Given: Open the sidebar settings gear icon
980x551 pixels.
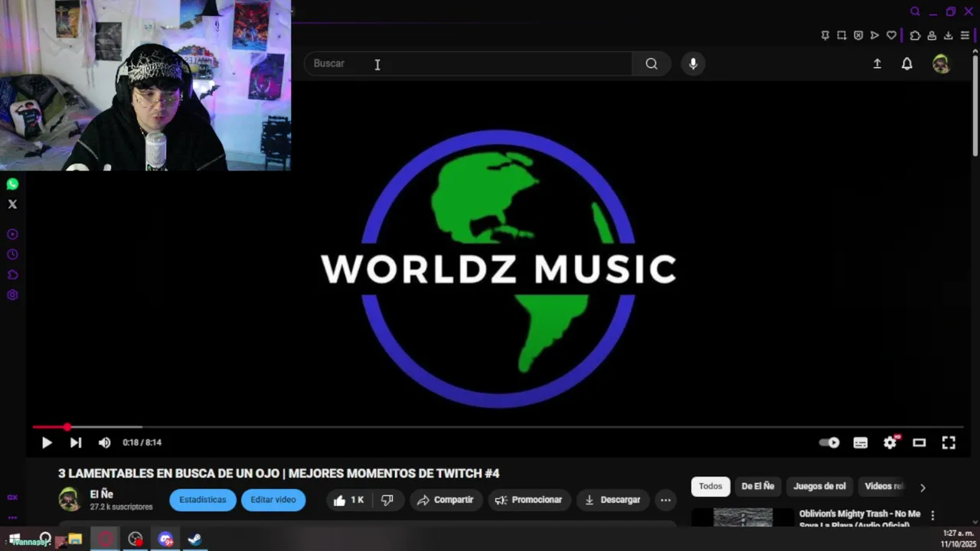Looking at the screenshot, I should click(x=12, y=295).
